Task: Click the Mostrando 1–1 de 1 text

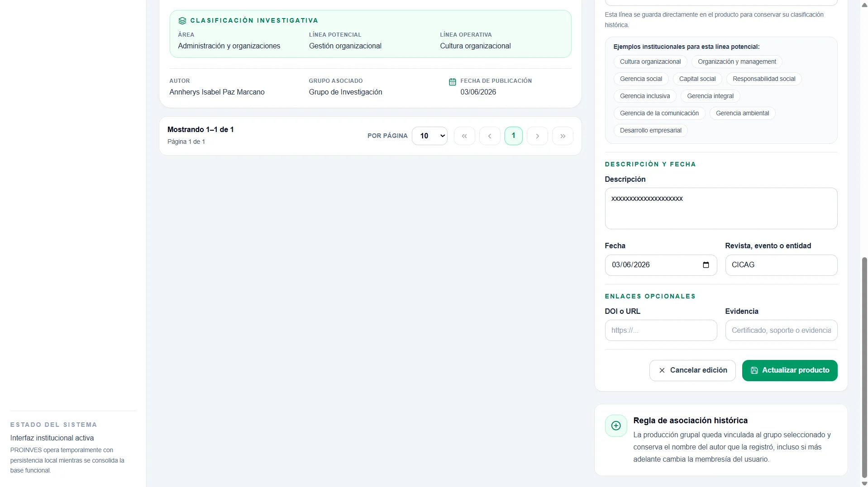Action: pos(200,130)
